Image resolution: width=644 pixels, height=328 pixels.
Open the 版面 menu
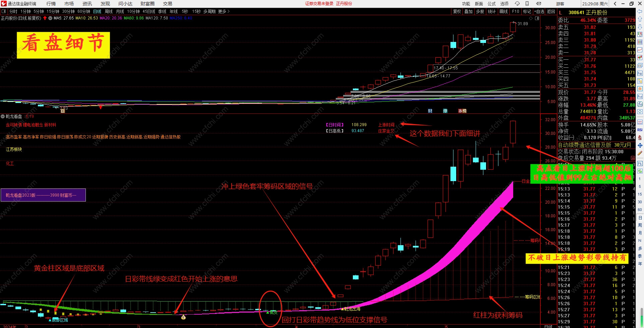point(479,4)
